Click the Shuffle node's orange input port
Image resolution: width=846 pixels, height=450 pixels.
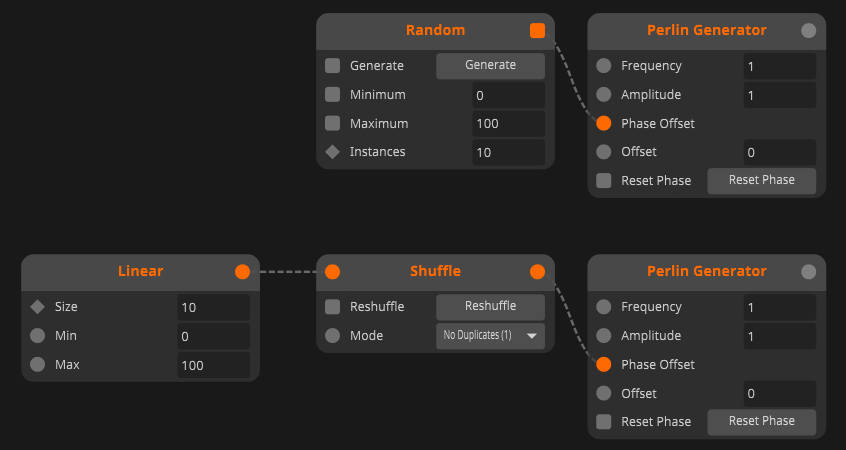coord(333,271)
